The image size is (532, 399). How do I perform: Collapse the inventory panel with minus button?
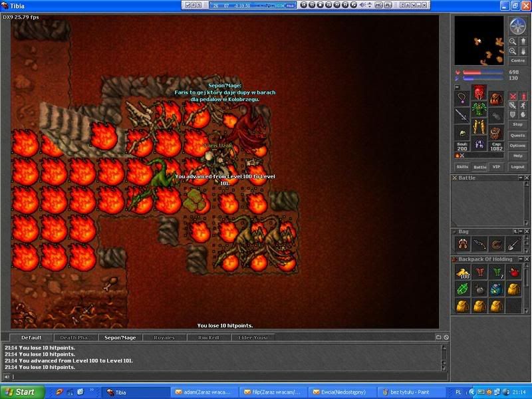coord(457,87)
